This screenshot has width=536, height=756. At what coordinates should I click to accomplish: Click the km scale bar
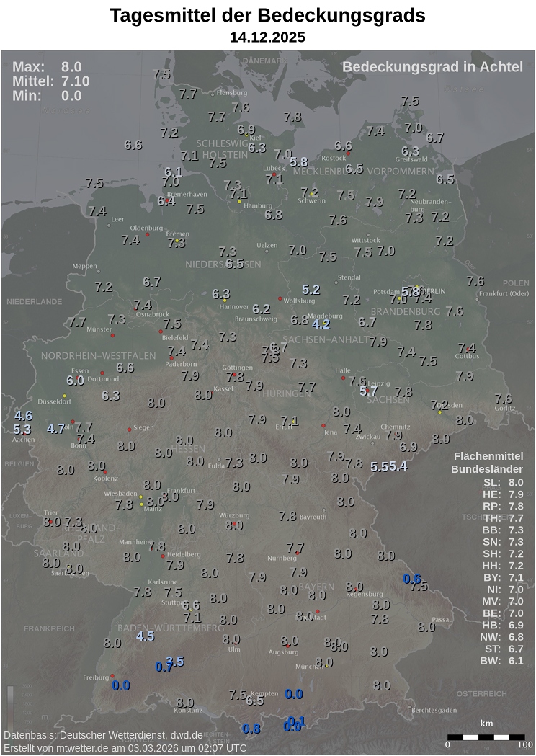click(487, 737)
